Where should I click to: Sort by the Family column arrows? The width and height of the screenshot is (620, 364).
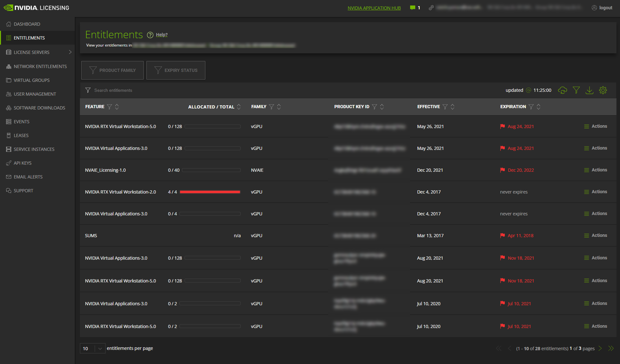tap(279, 107)
